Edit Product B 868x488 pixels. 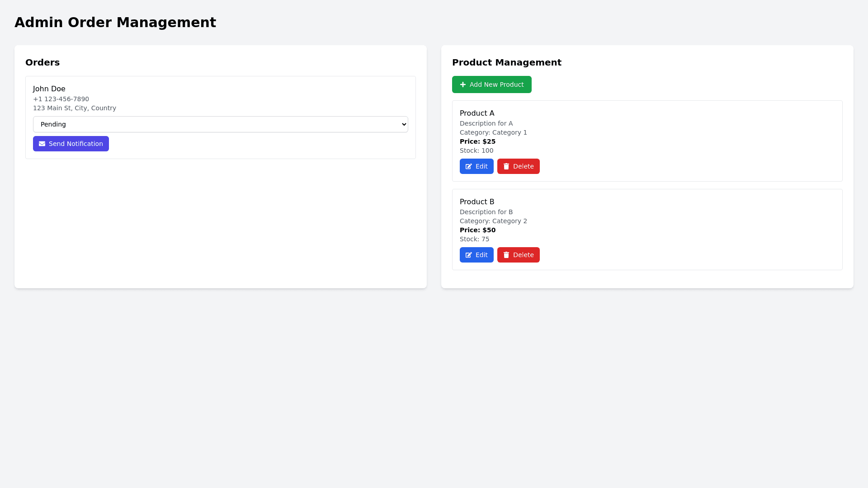click(476, 255)
